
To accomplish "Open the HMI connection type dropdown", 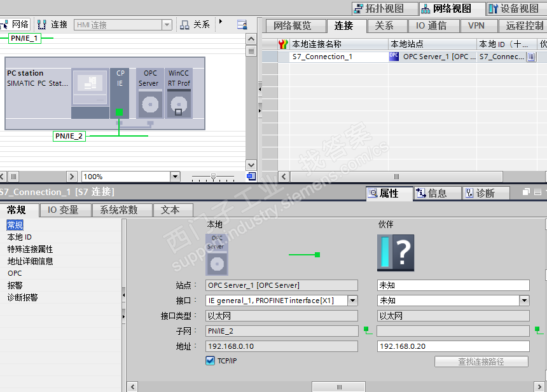I will pos(167,25).
